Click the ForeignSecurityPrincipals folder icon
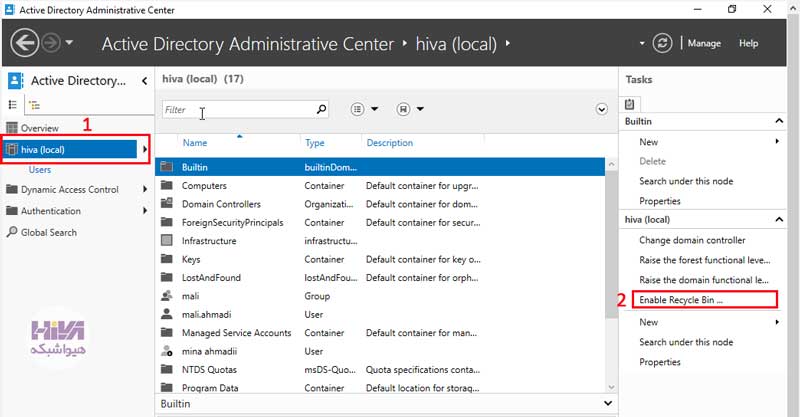This screenshot has height=417, width=800. (167, 222)
